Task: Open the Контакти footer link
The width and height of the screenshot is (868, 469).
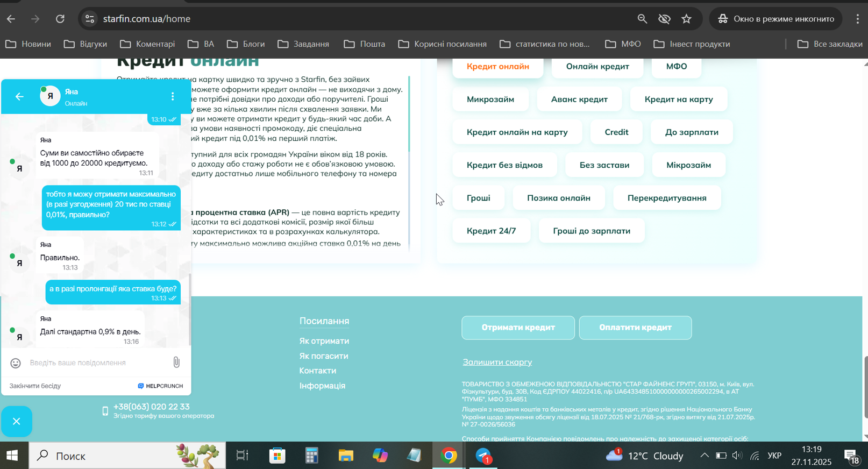Action: (318, 371)
